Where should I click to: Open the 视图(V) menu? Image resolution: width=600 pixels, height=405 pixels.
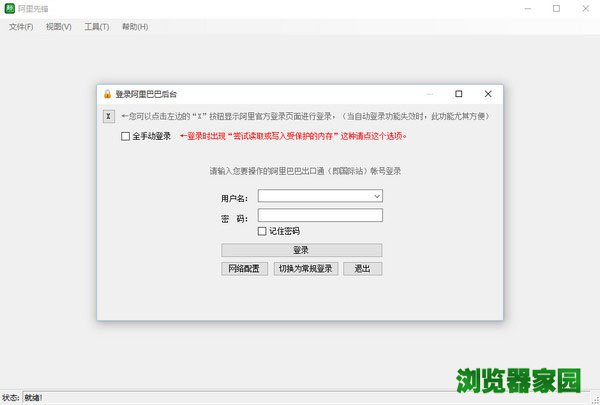coord(58,27)
